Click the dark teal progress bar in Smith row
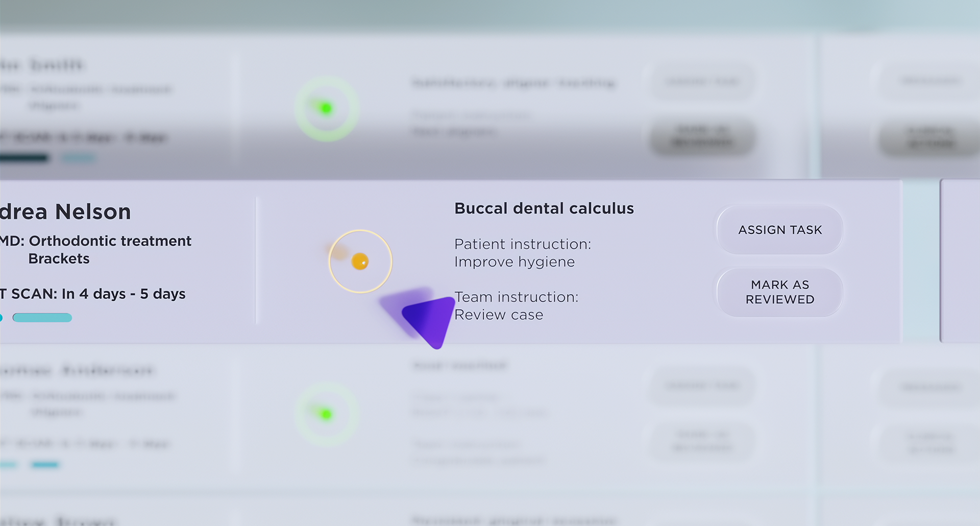This screenshot has height=526, width=980. pos(24,158)
